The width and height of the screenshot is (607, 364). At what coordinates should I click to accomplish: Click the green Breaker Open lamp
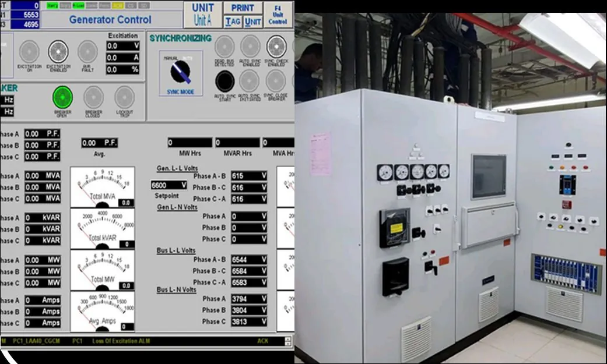point(63,97)
